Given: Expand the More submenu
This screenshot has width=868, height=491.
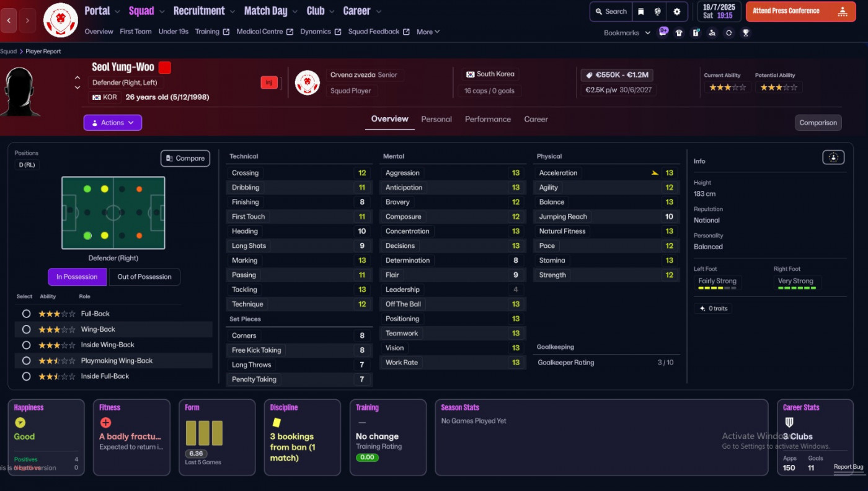Looking at the screenshot, I should click(x=428, y=32).
